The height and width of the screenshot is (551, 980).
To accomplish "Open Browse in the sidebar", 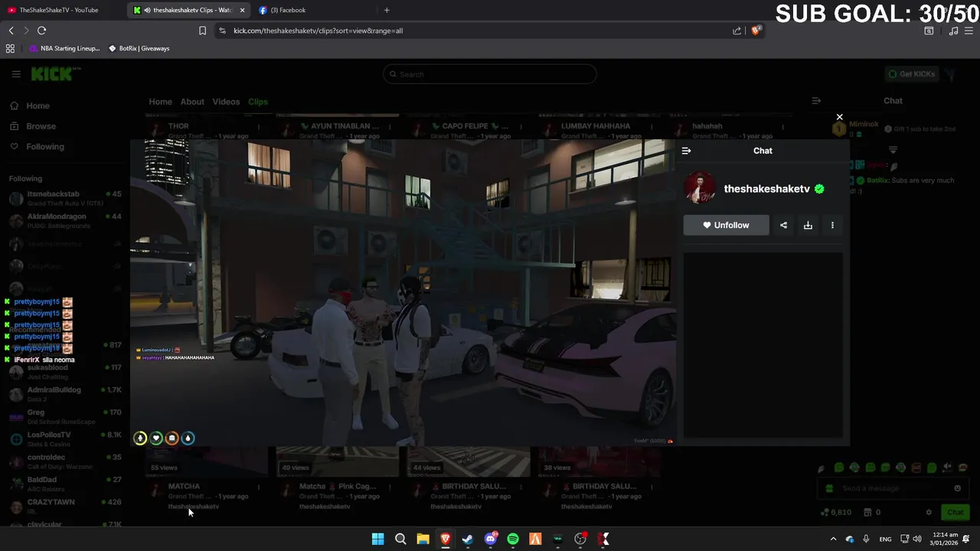I will 41,126.
